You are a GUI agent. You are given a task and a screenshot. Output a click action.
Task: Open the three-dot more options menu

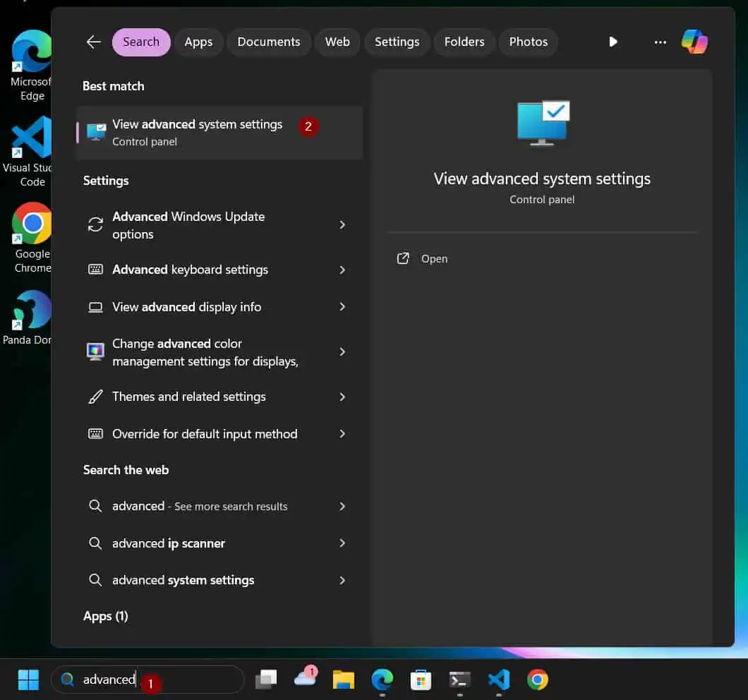point(660,42)
